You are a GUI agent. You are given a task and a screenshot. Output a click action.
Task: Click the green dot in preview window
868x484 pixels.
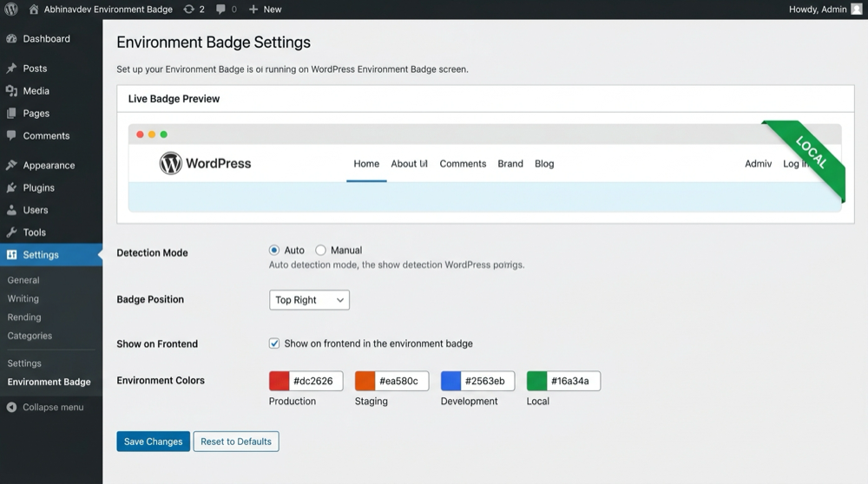point(164,134)
